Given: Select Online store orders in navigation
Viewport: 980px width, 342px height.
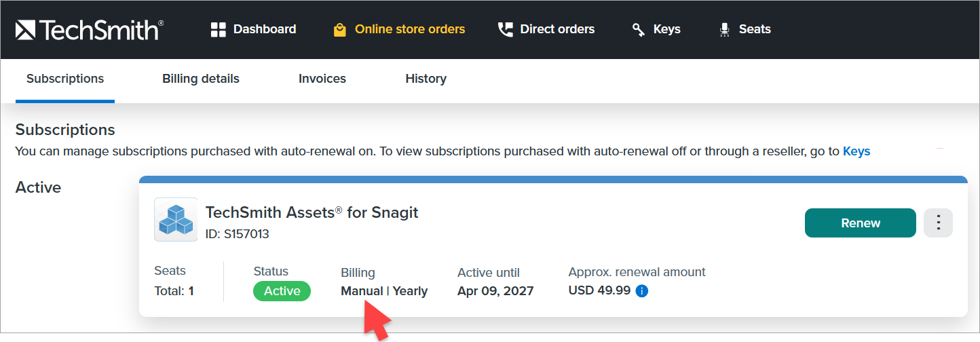Looking at the screenshot, I should coord(410,29).
